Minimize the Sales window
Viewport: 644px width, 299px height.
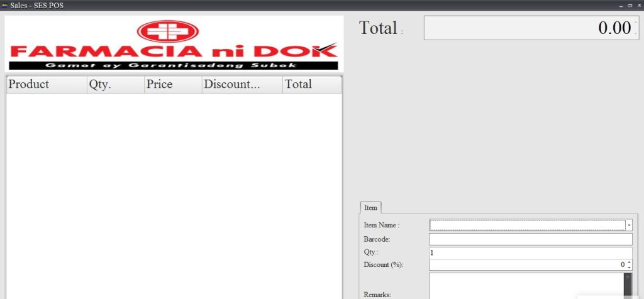tap(621, 5)
